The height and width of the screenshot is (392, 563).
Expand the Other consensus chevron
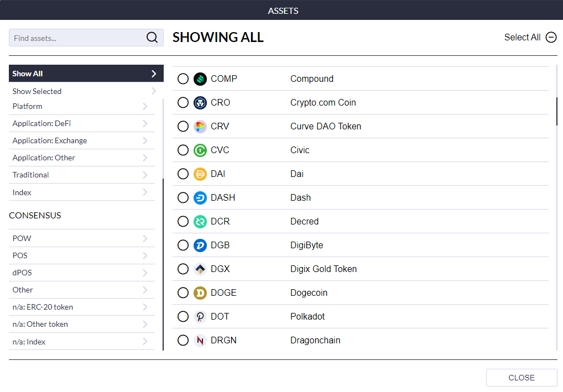tap(145, 290)
